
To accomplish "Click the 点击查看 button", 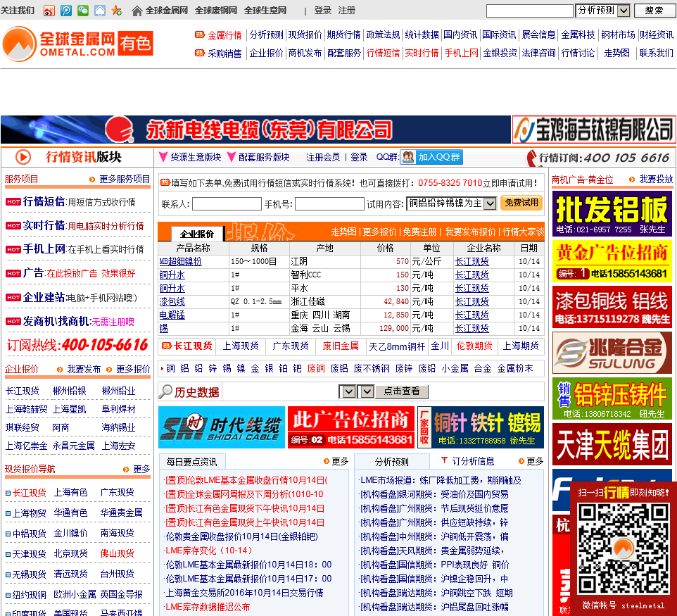I will (x=401, y=391).
